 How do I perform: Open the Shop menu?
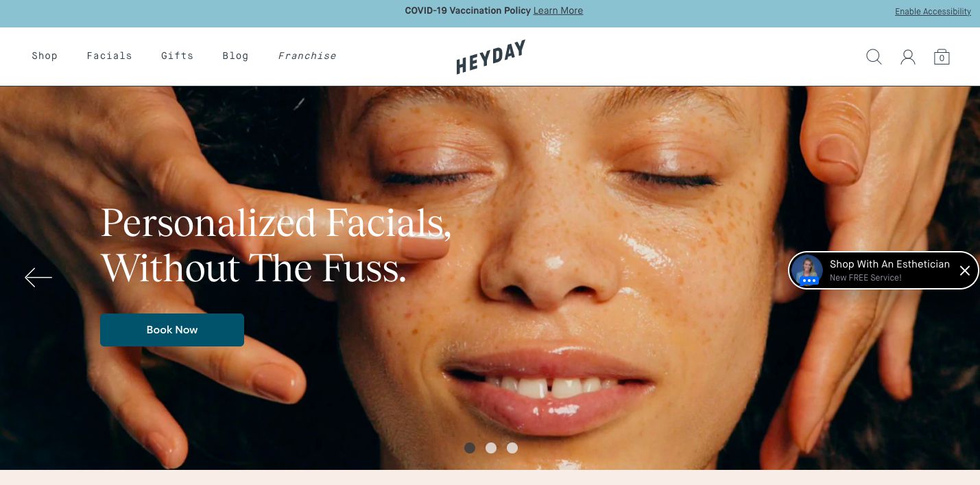coord(45,56)
